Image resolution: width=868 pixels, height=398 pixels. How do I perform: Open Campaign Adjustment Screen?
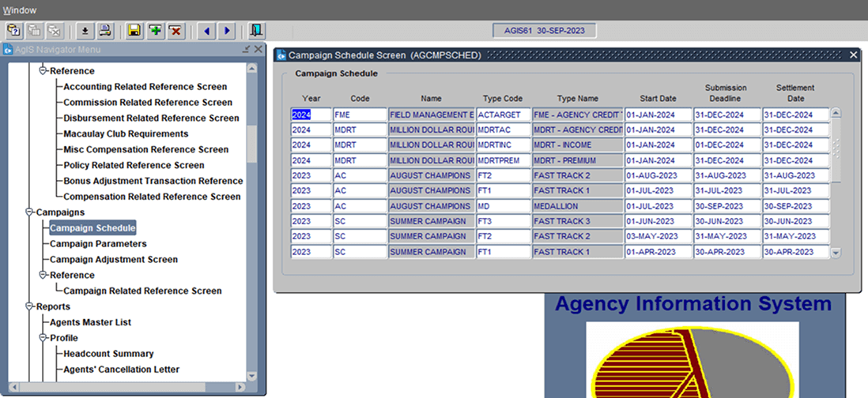[x=114, y=259]
